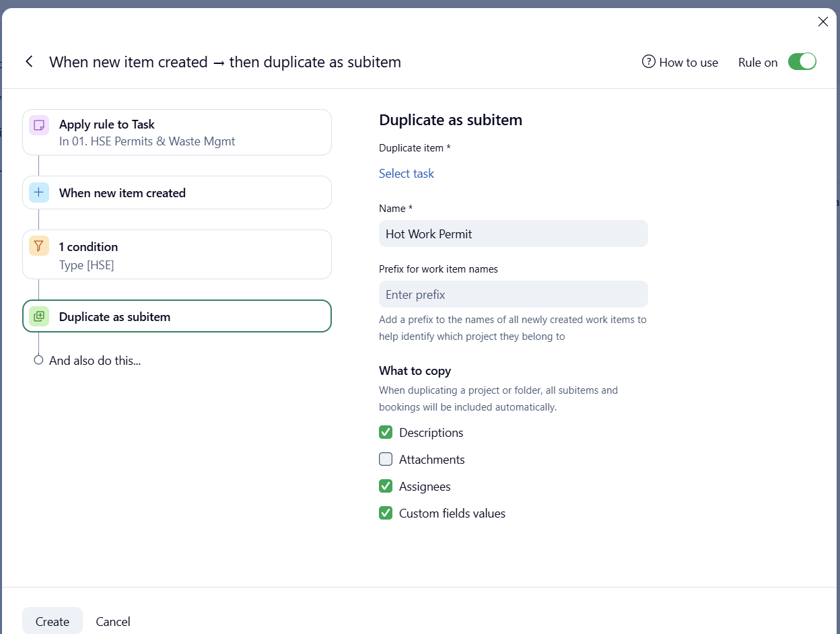Click the question mark help icon
The width and height of the screenshot is (840, 634).
tap(649, 62)
